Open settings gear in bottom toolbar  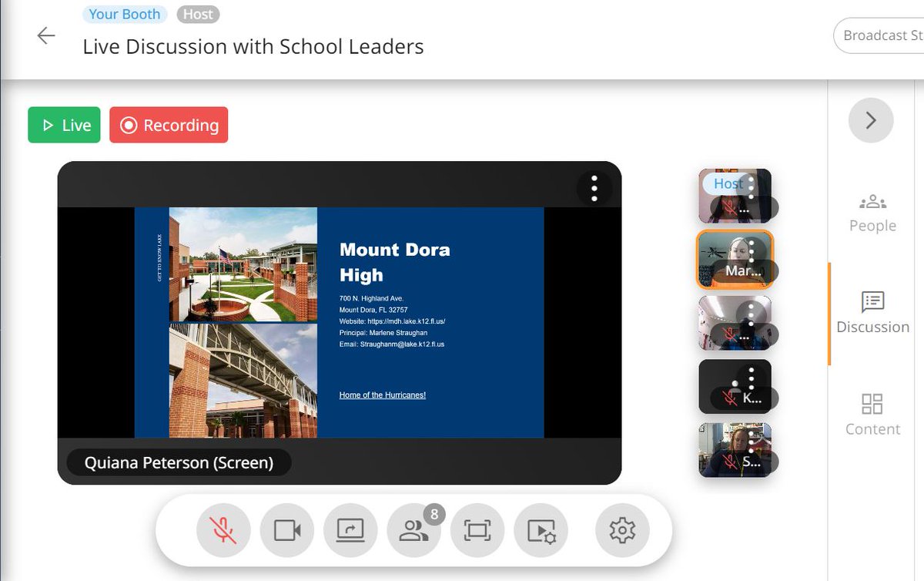coord(622,529)
